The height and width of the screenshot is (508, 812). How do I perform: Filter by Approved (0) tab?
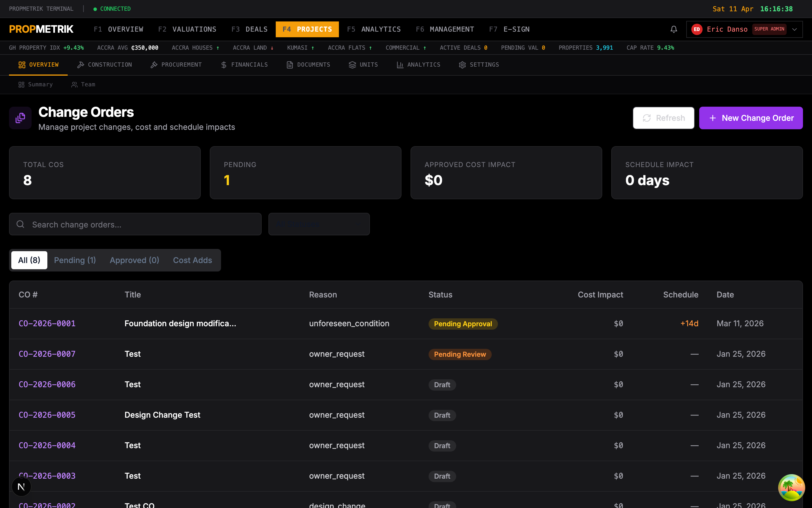pyautogui.click(x=134, y=260)
